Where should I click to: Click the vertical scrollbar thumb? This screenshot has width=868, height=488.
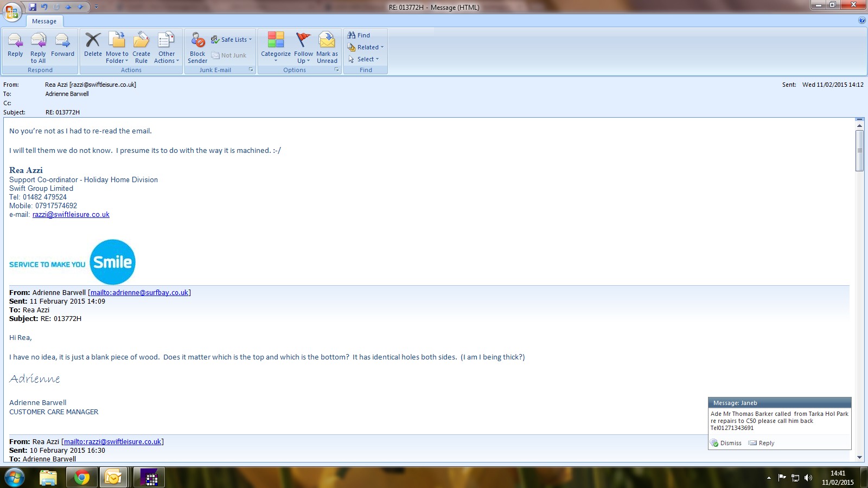tap(859, 151)
